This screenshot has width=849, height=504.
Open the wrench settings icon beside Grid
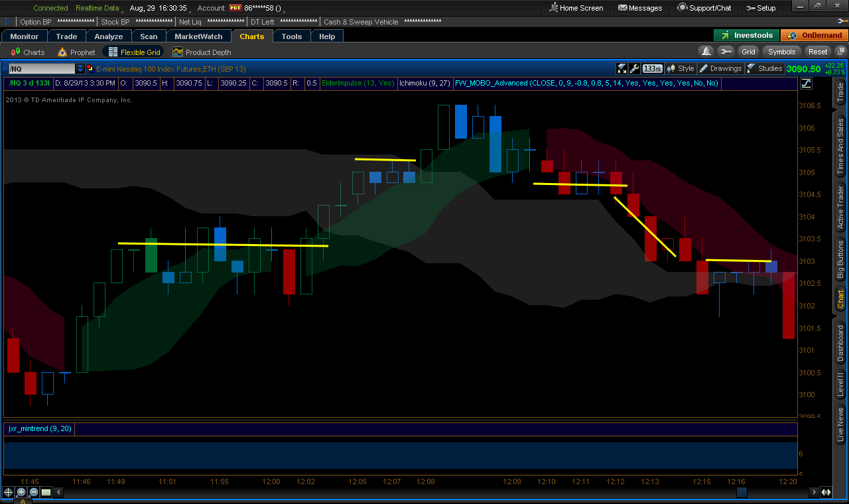tap(726, 52)
